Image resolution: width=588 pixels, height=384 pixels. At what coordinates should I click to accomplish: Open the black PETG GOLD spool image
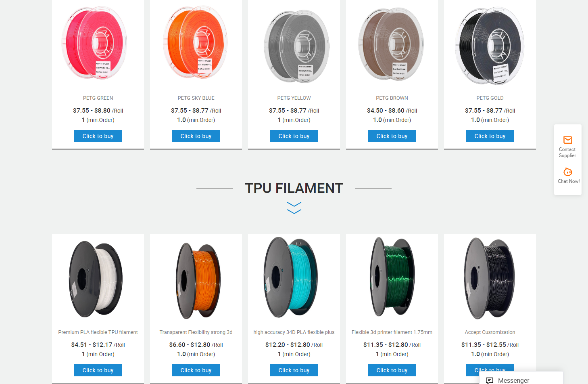(x=490, y=46)
